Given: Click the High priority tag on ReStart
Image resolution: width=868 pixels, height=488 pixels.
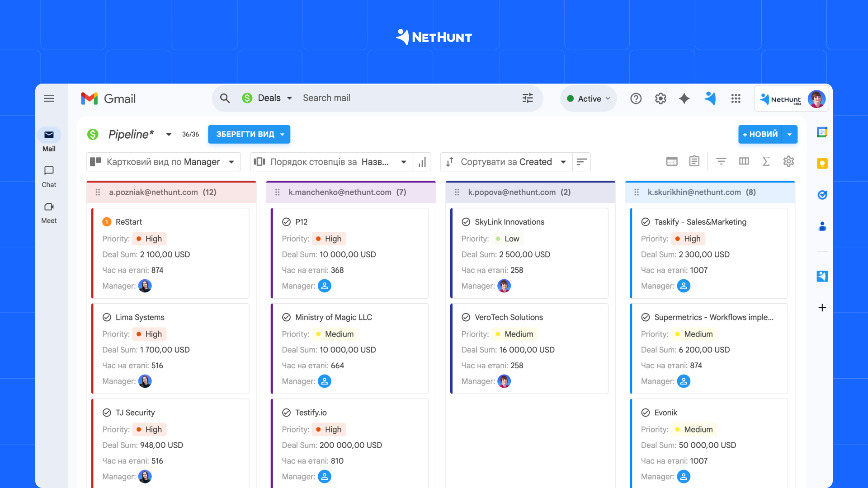Looking at the screenshot, I should pos(149,239).
